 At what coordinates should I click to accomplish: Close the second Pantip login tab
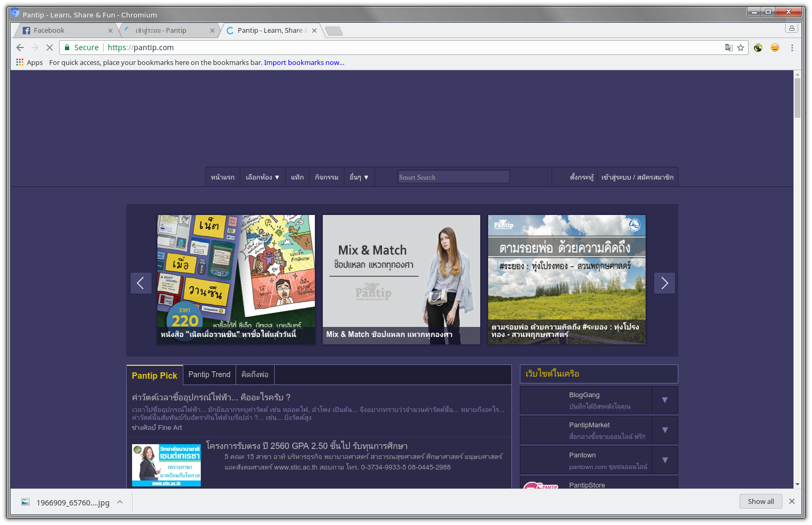pos(212,31)
